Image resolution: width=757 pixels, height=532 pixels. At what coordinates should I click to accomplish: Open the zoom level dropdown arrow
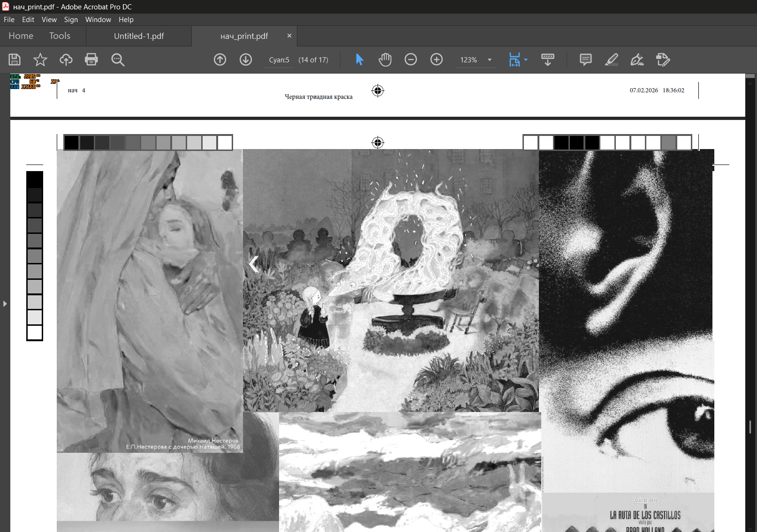tap(490, 60)
